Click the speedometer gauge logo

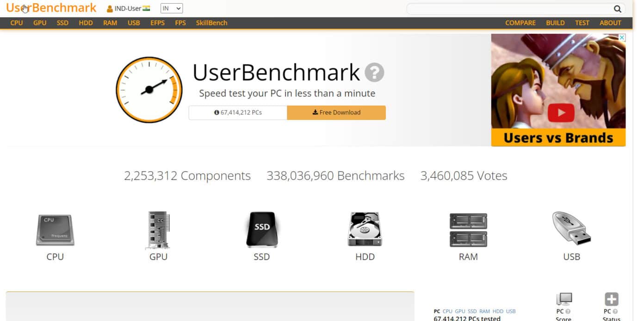149,89
